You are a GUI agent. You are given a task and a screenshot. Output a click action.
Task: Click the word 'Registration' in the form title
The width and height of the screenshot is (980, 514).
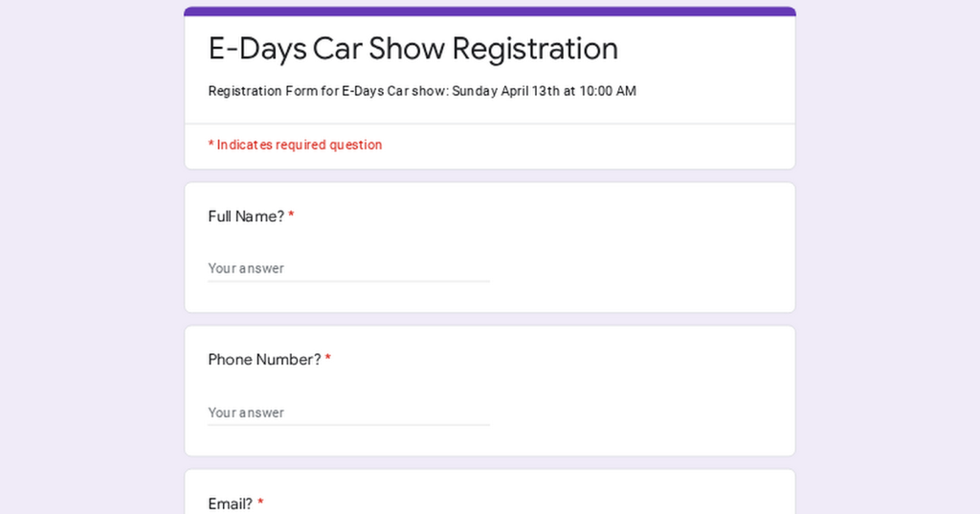coord(535,49)
